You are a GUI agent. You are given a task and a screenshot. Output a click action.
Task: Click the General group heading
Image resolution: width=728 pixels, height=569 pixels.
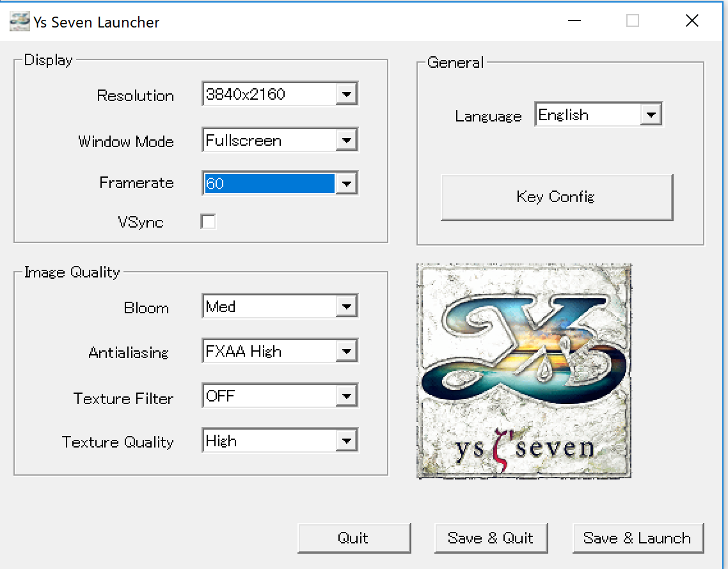(455, 62)
